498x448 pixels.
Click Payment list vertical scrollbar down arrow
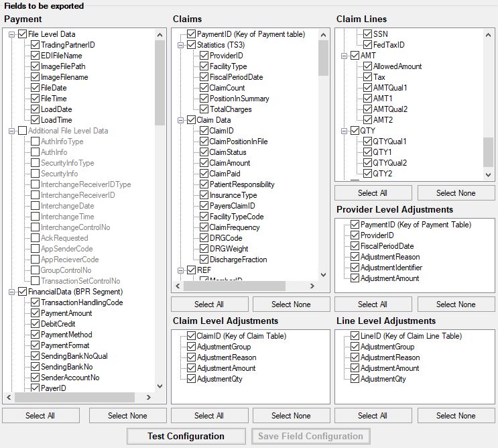[160, 386]
